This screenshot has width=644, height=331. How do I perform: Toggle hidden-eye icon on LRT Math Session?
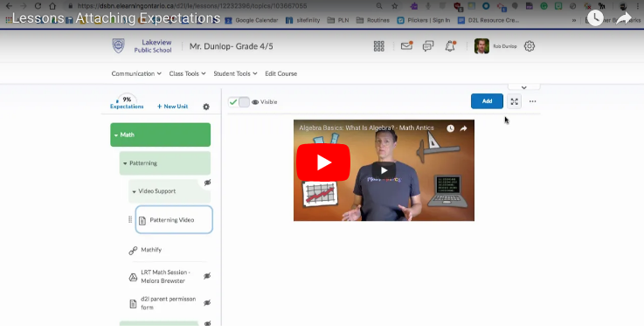click(x=207, y=276)
